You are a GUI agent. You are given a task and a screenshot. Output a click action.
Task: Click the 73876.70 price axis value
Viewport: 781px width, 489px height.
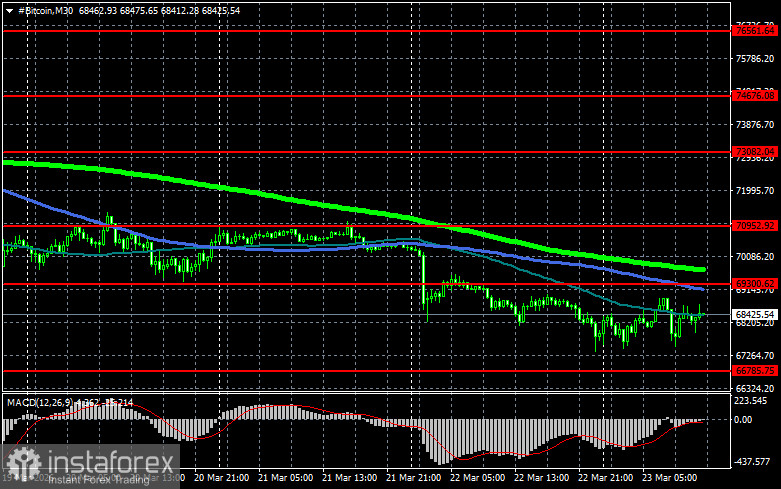pyautogui.click(x=755, y=124)
